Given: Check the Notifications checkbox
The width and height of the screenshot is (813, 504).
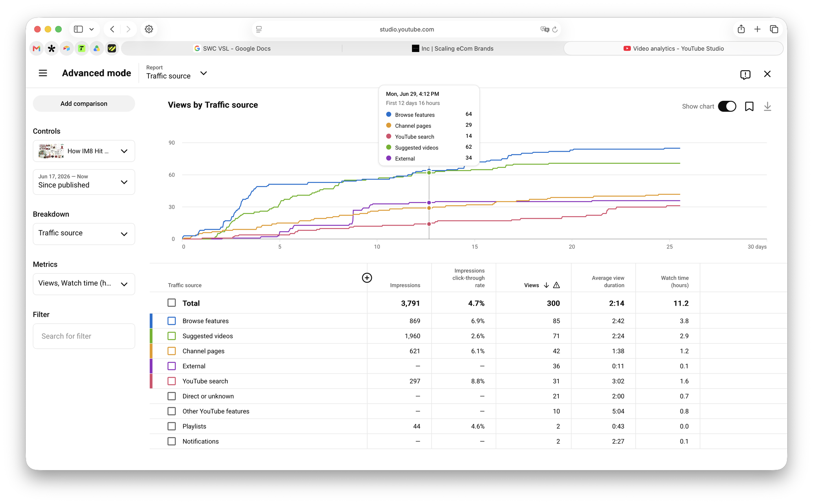Looking at the screenshot, I should 172,441.
